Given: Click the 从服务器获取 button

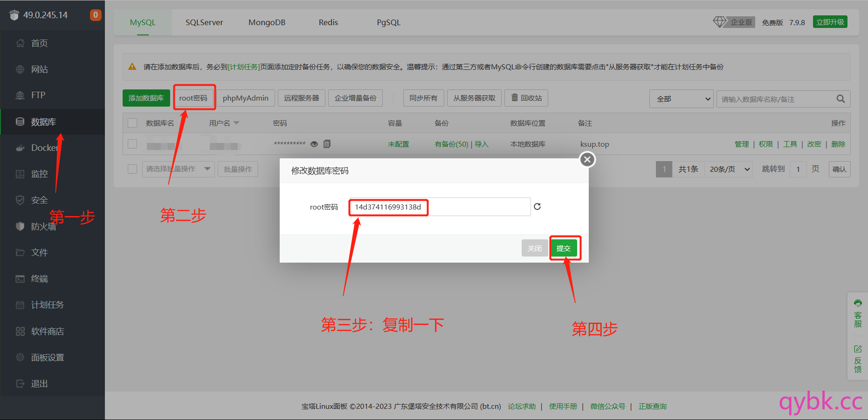Looking at the screenshot, I should [475, 98].
